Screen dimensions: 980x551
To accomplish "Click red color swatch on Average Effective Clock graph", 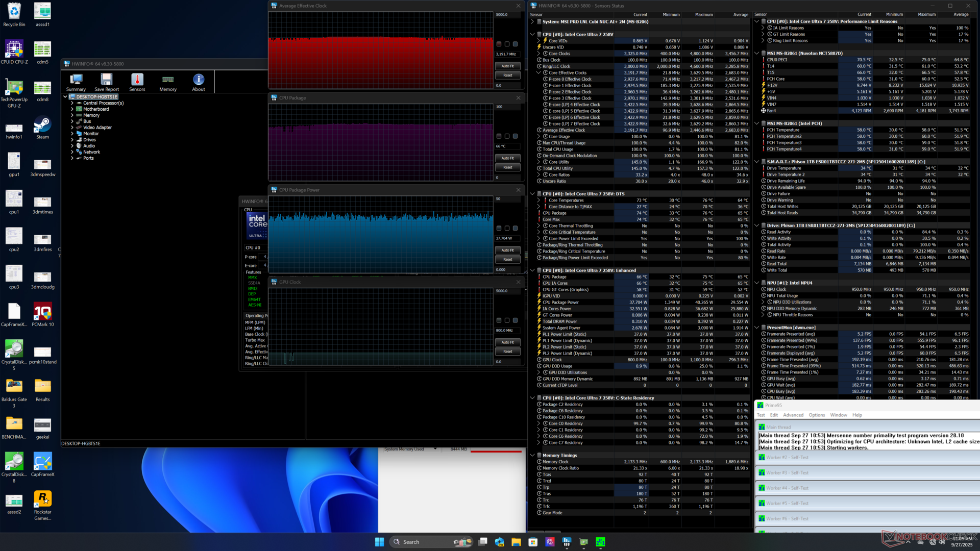I will click(499, 44).
